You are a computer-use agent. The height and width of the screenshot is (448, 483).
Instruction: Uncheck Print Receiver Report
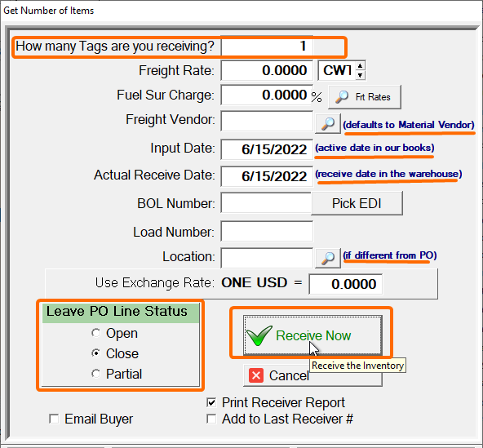coord(211,402)
